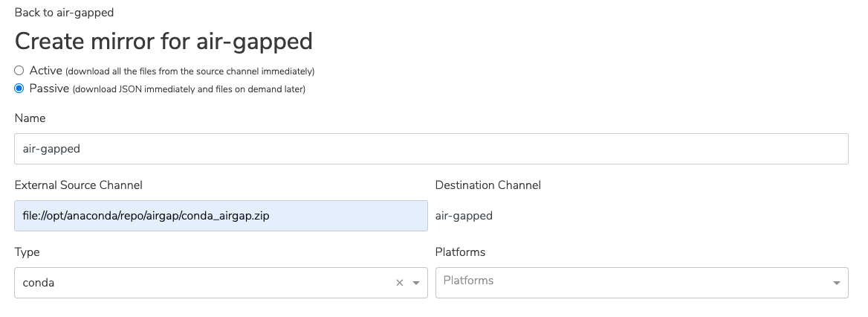
Task: Click the Passive option label text
Action: [49, 88]
